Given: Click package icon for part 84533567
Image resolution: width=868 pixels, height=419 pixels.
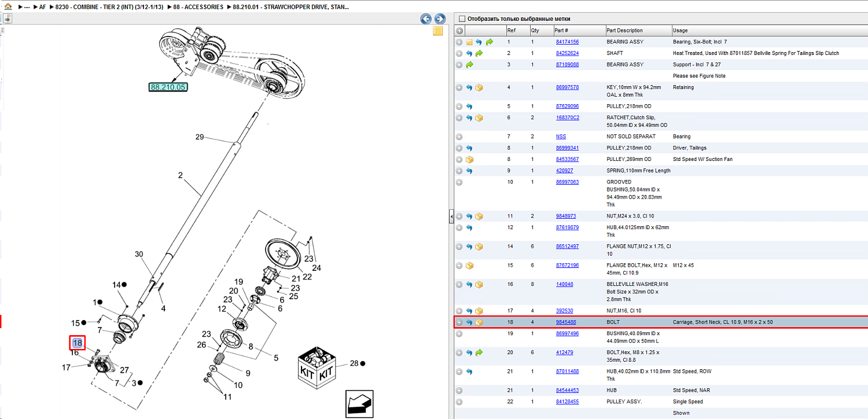Looking at the screenshot, I should pos(469,160).
